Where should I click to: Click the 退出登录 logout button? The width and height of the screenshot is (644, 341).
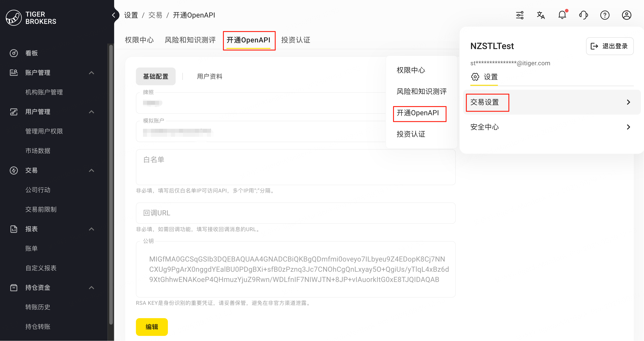tap(610, 46)
